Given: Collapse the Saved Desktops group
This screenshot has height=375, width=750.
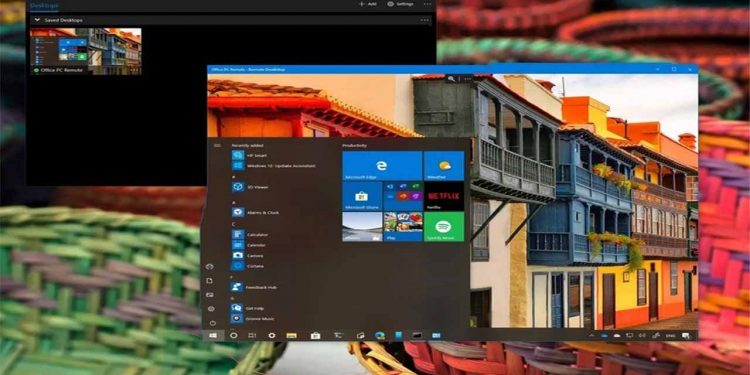Looking at the screenshot, I should coord(37,20).
